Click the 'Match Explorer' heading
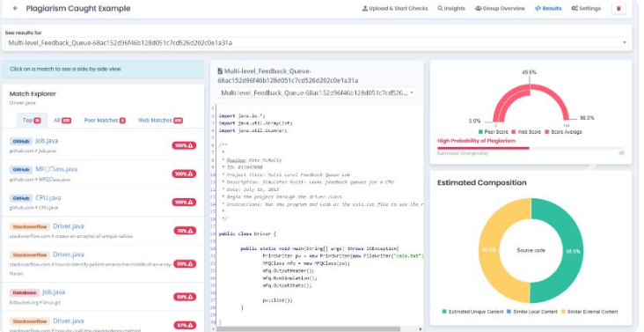 click(x=33, y=93)
